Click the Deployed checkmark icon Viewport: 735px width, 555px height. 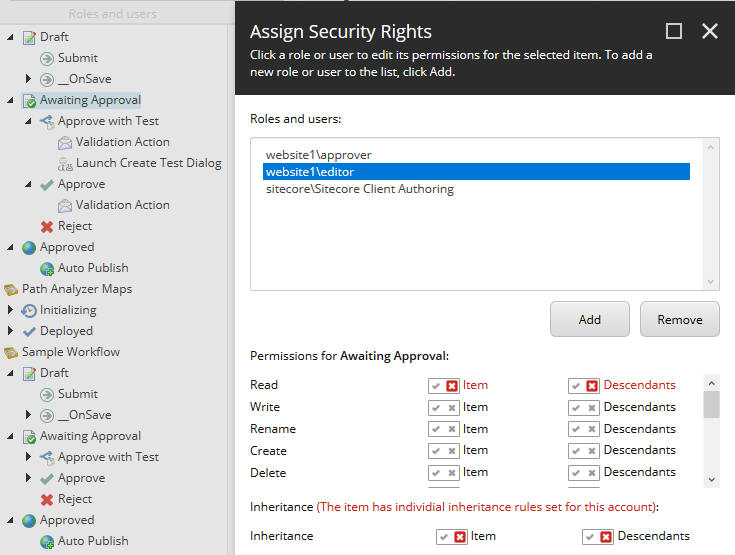(29, 331)
